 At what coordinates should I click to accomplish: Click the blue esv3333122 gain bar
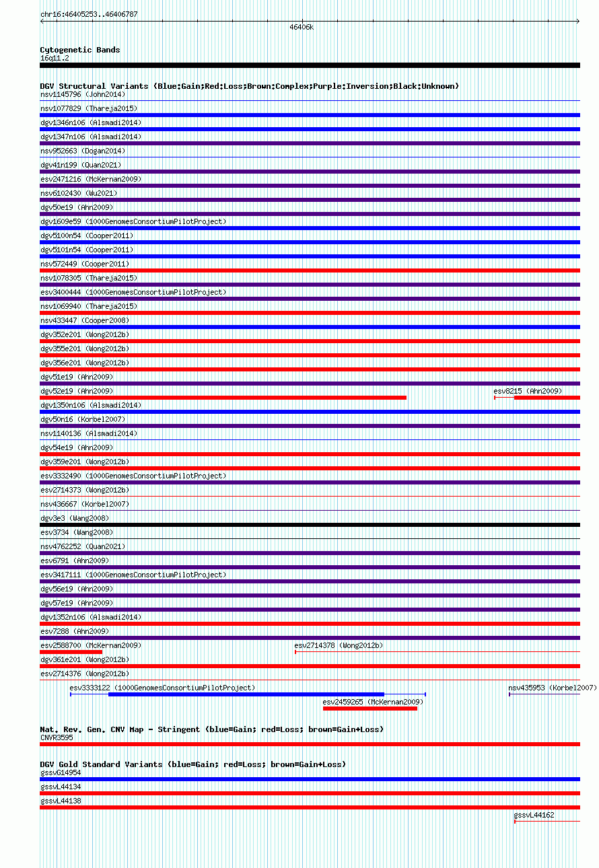pyautogui.click(x=246, y=694)
